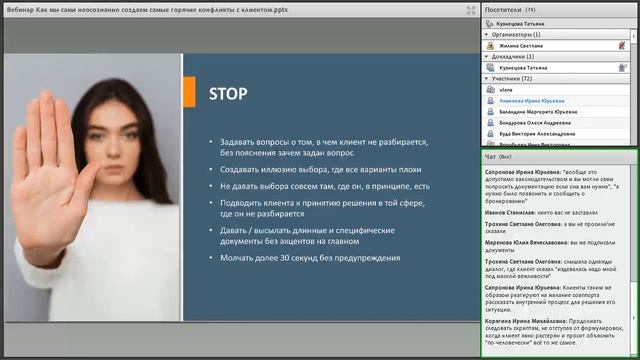The height and width of the screenshot is (360, 640).
Task: Click the participant icon next to ulana
Action: (491, 90)
